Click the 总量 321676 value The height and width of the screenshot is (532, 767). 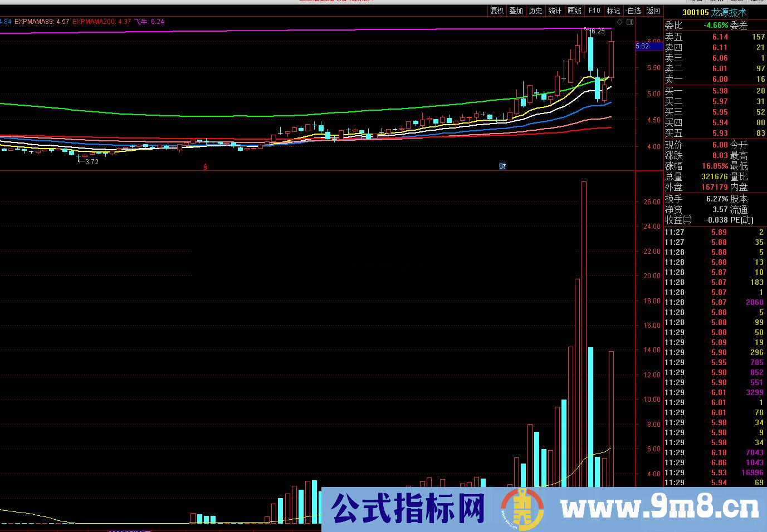715,176
